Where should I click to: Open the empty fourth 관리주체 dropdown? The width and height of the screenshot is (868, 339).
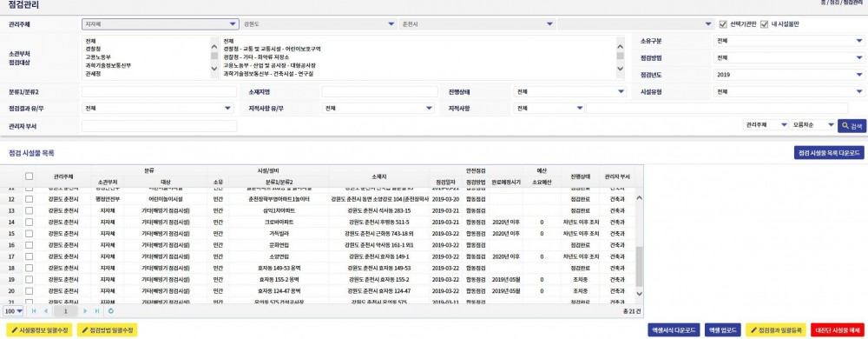tap(635, 24)
